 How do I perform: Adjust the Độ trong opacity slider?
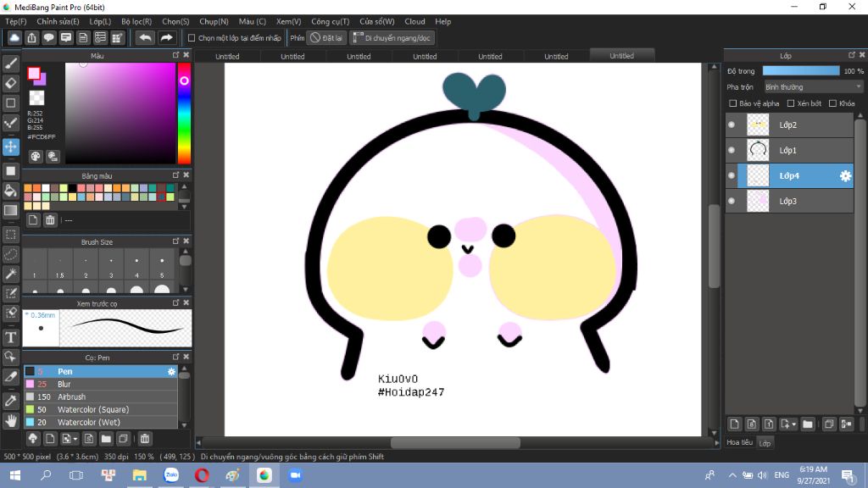pos(801,71)
